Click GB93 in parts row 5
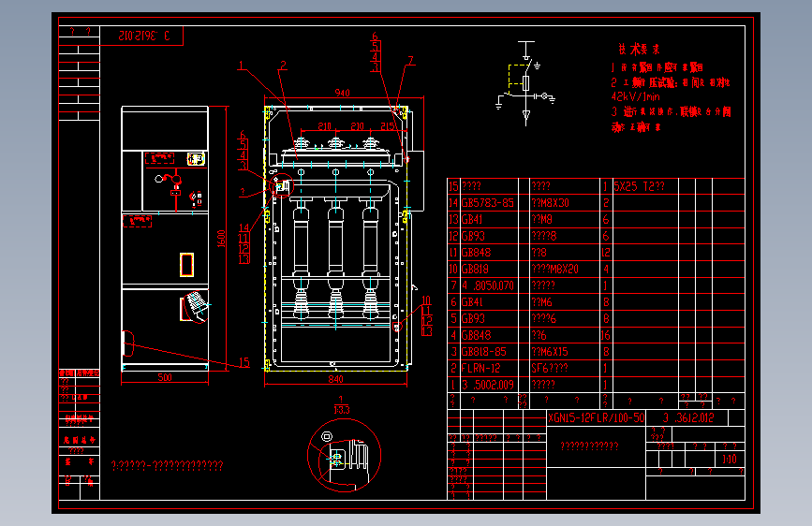The width and height of the screenshot is (812, 526). (x=473, y=319)
